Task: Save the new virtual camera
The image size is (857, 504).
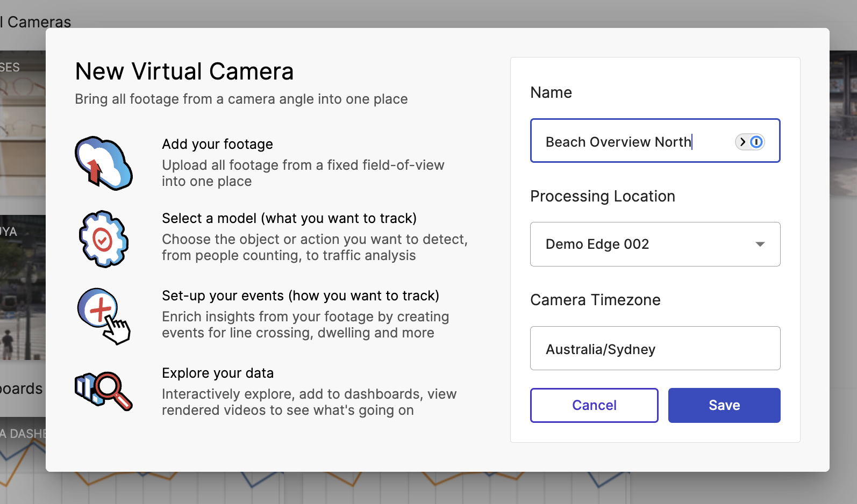Action: [724, 405]
